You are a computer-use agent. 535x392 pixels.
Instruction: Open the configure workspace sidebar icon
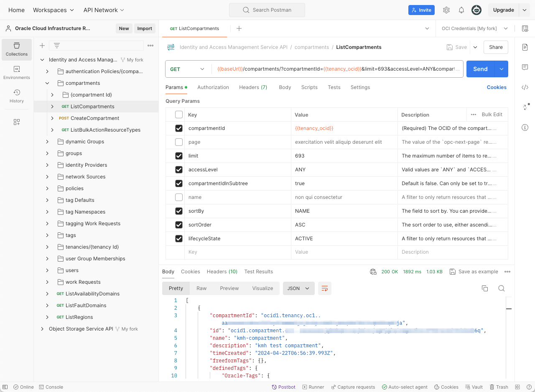[x=17, y=122]
